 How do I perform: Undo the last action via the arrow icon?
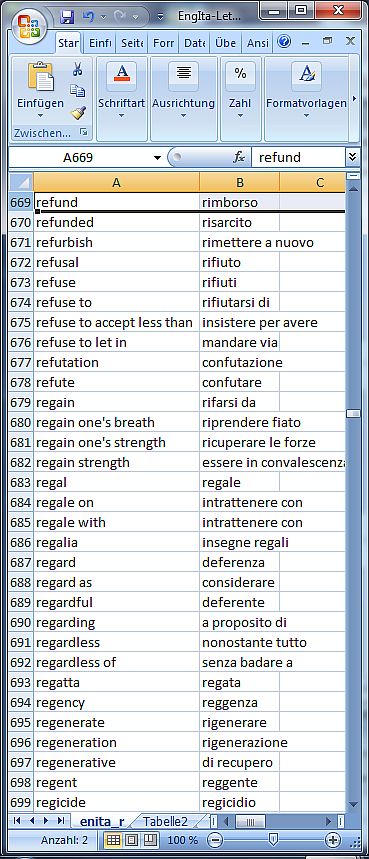tap(88, 16)
